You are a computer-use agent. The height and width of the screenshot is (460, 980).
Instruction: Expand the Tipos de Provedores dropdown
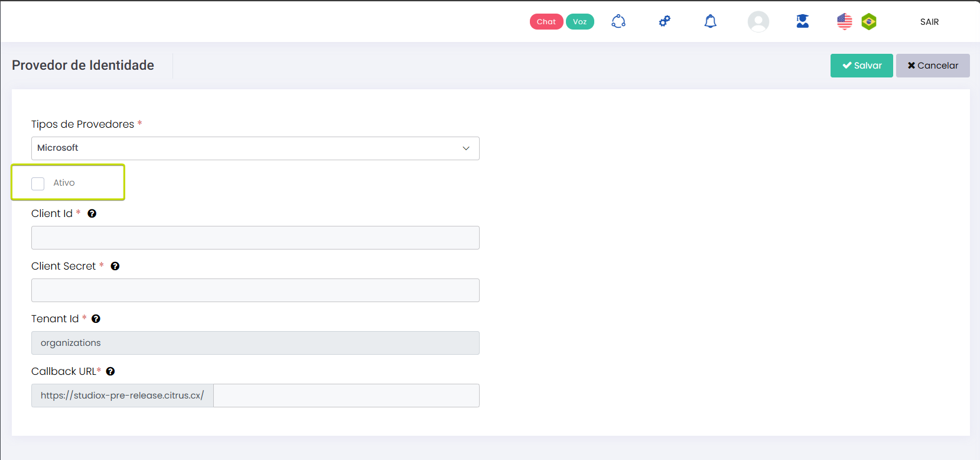pos(255,148)
